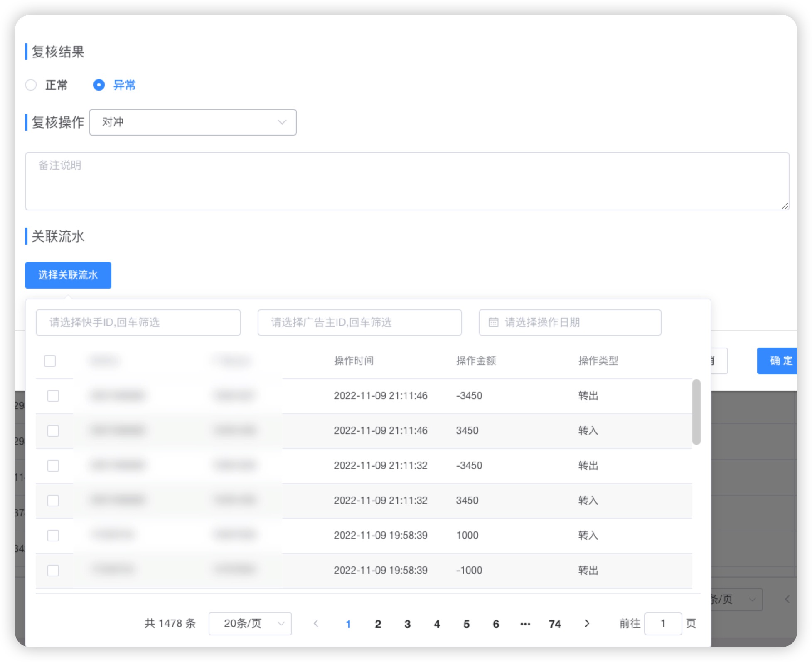812x662 pixels.
Task: Click the 操作时间 column header
Action: click(354, 361)
